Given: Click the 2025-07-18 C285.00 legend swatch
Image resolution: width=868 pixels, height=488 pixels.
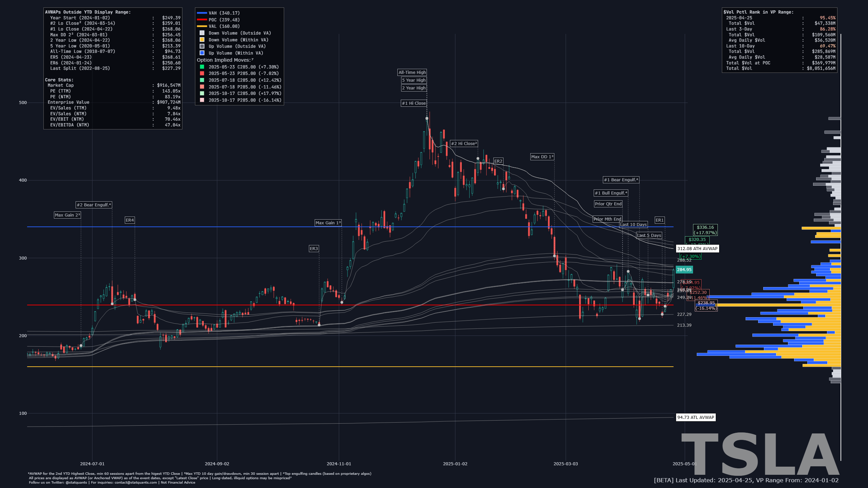Looking at the screenshot, I should pos(202,80).
